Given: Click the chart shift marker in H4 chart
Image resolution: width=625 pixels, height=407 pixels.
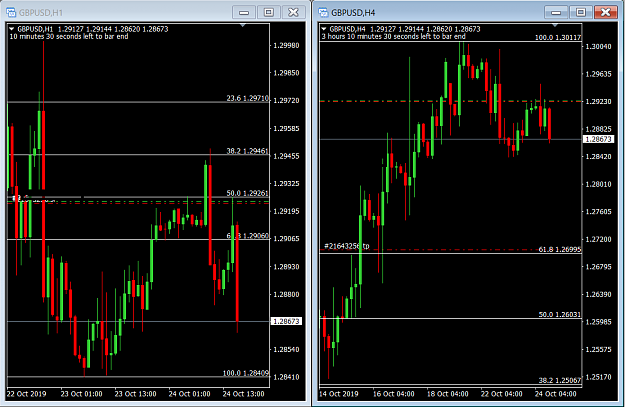Looking at the screenshot, I should coord(554,26).
